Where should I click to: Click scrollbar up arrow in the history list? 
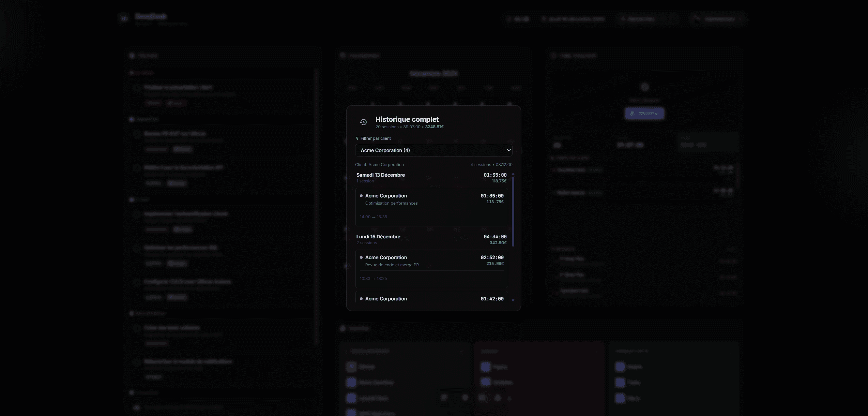pos(513,174)
